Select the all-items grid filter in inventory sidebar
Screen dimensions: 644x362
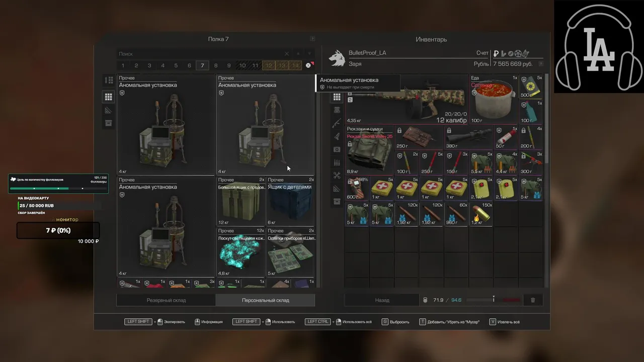point(337,97)
